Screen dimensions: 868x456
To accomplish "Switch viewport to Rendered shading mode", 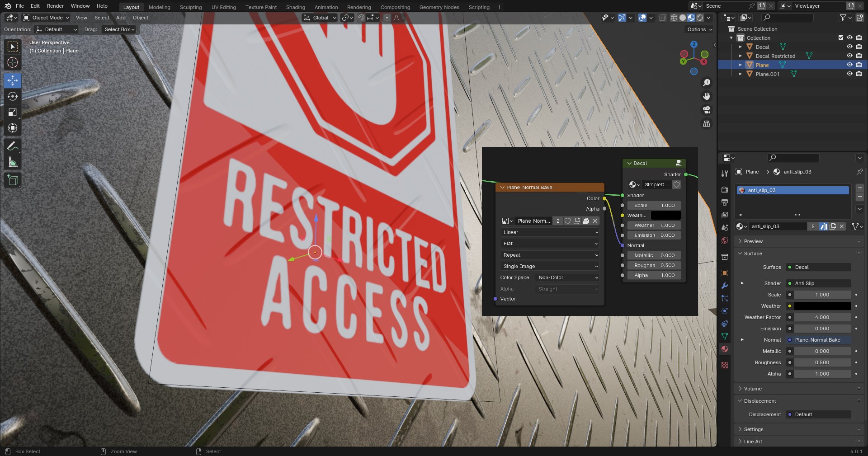I will pyautogui.click(x=700, y=18).
